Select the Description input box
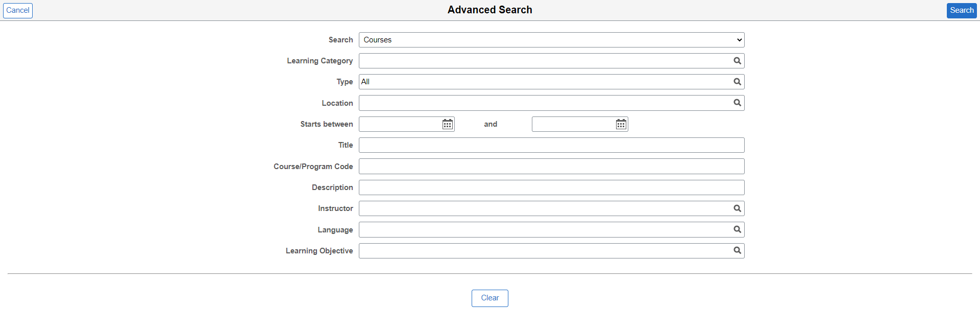 (x=551, y=187)
